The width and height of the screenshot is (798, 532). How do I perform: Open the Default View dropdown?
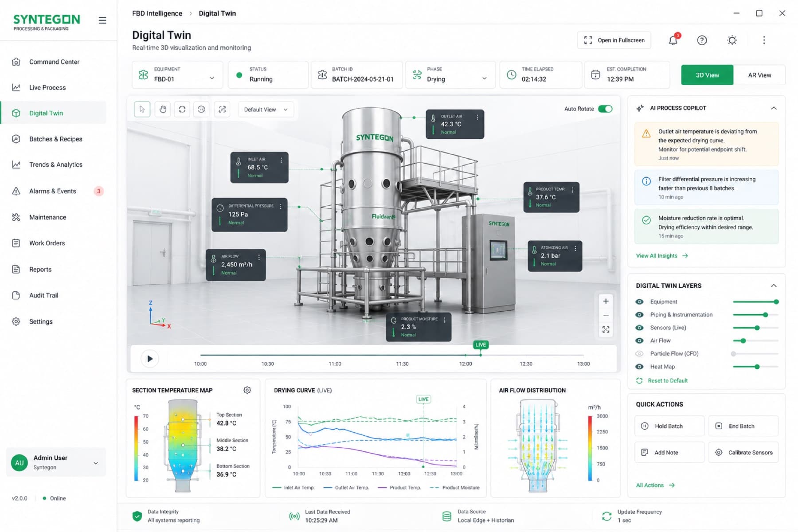[266, 110]
